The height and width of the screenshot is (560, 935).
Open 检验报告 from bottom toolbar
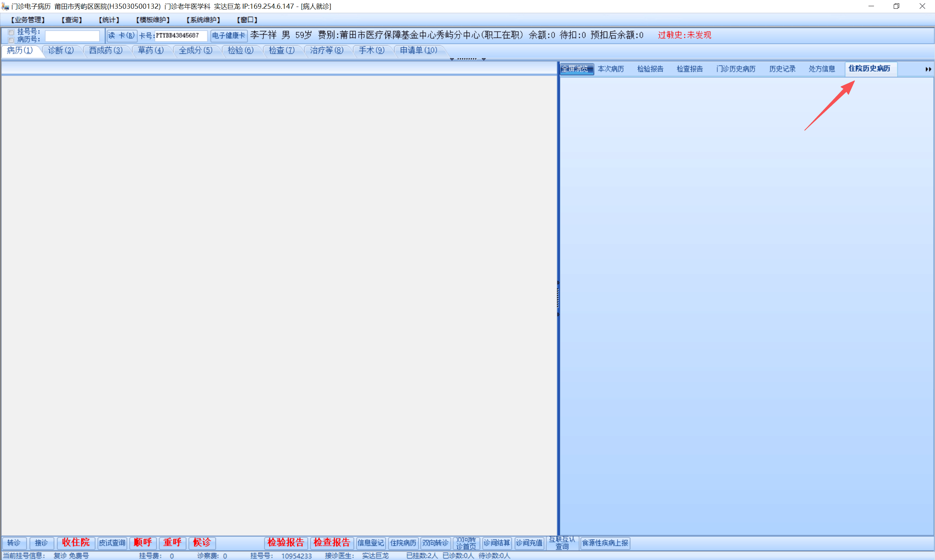pyautogui.click(x=286, y=542)
